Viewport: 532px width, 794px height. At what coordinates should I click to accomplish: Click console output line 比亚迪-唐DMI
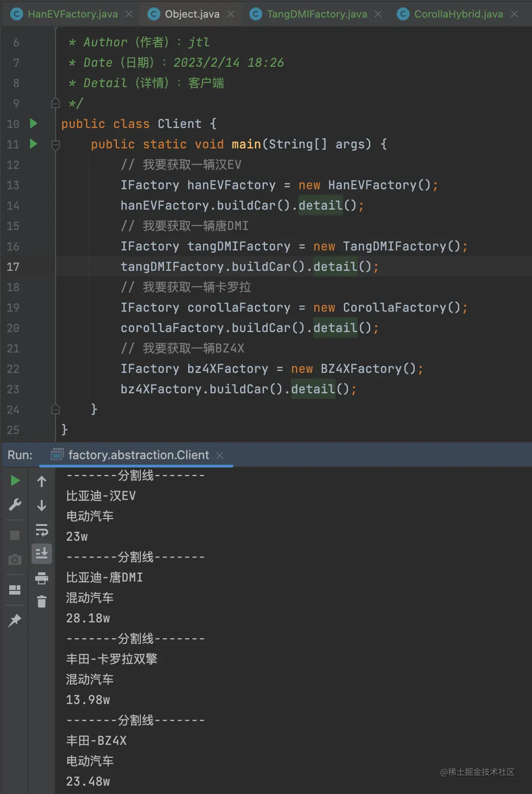point(105,577)
